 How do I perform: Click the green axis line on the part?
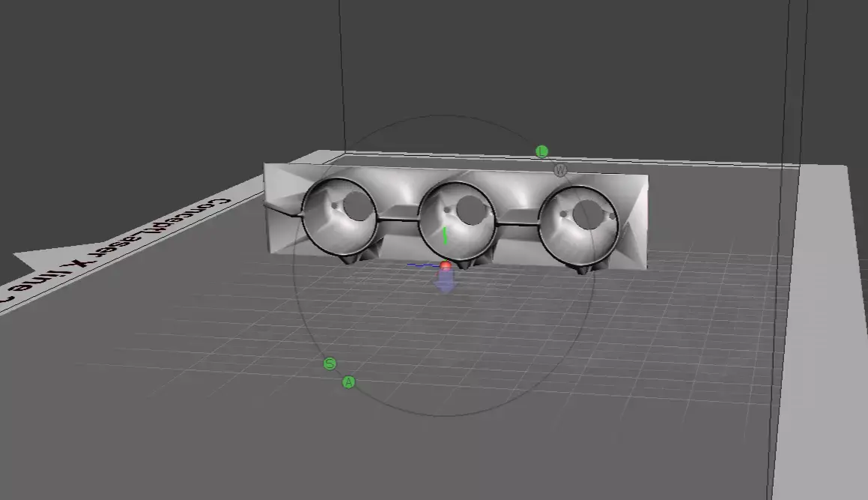[445, 235]
